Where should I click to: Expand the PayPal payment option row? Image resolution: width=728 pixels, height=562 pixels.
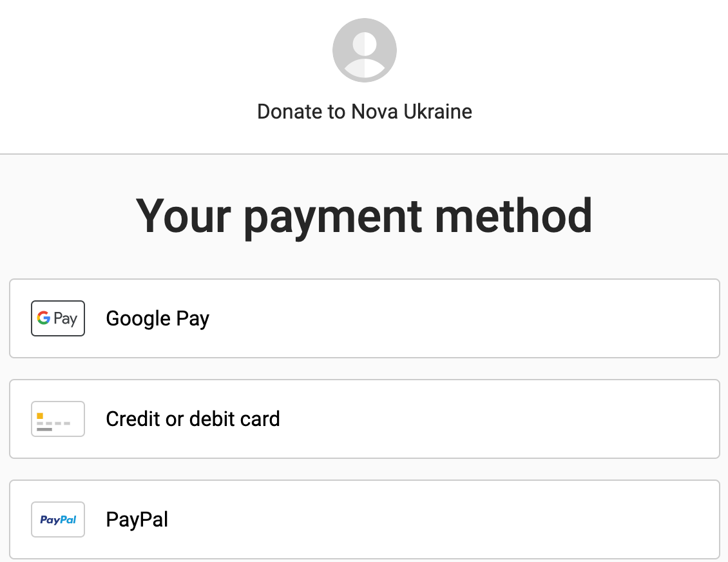(x=364, y=519)
